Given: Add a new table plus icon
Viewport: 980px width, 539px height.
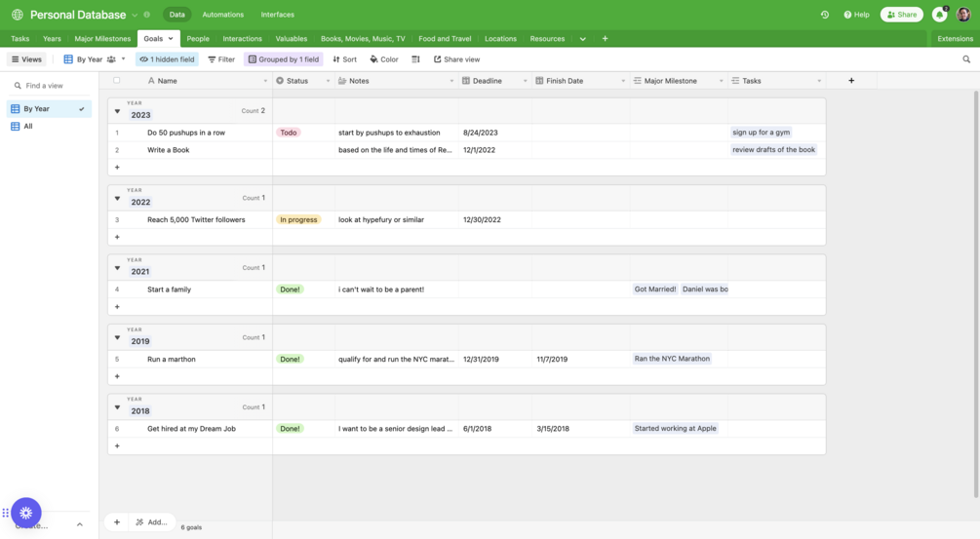Looking at the screenshot, I should coord(605,39).
